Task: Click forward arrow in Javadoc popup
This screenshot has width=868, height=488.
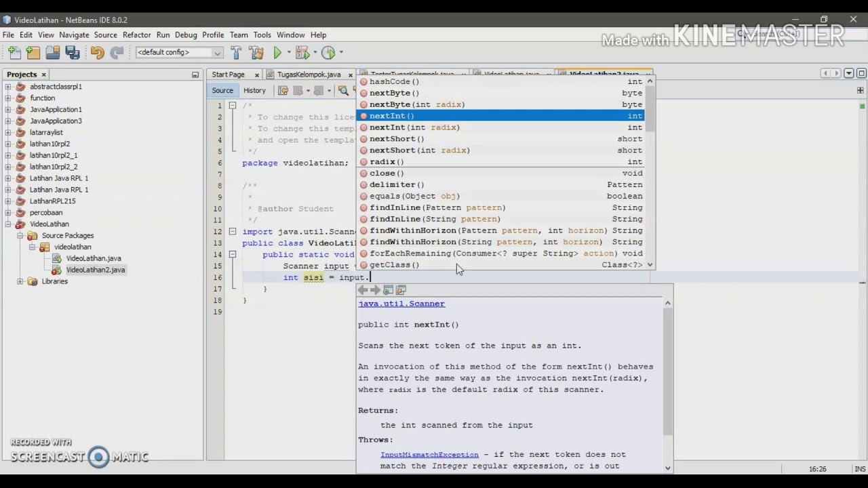Action: pyautogui.click(x=375, y=290)
